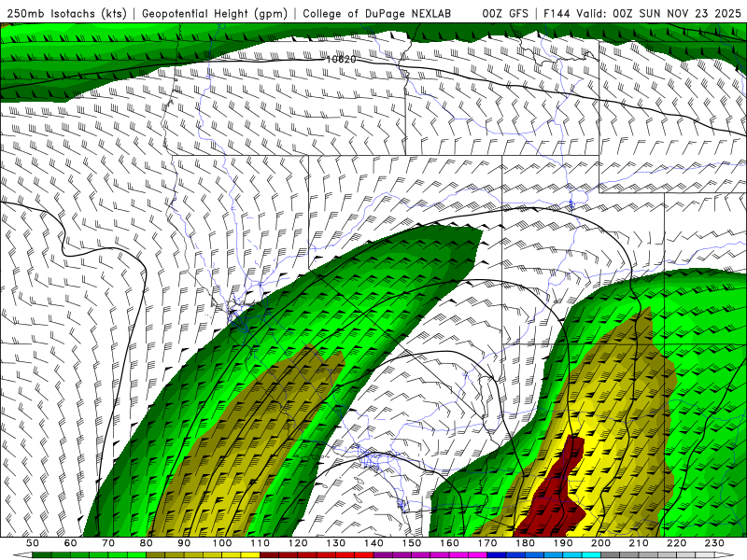Image resolution: width=747 pixels, height=560 pixels.
Task: Click the 'College of DuPage NEXLAB' label
Action: click(x=377, y=13)
